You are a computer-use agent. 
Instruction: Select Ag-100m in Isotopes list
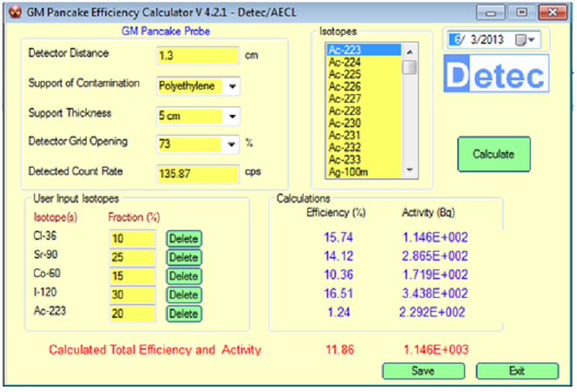[x=364, y=172]
